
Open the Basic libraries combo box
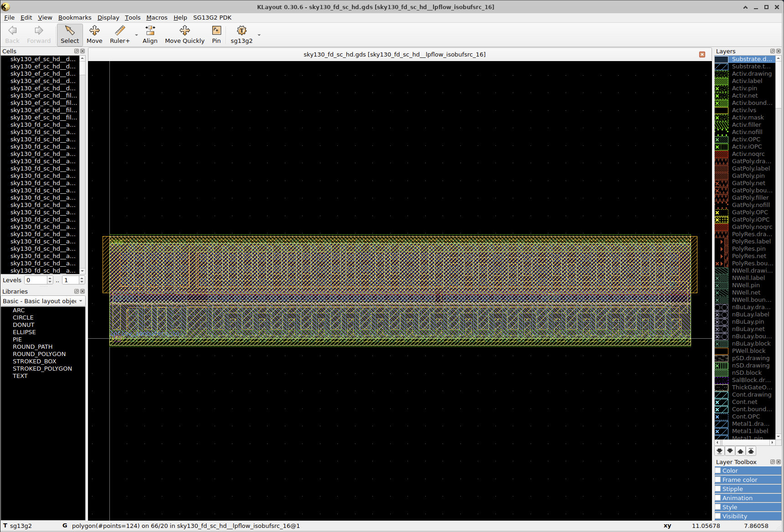click(42, 301)
